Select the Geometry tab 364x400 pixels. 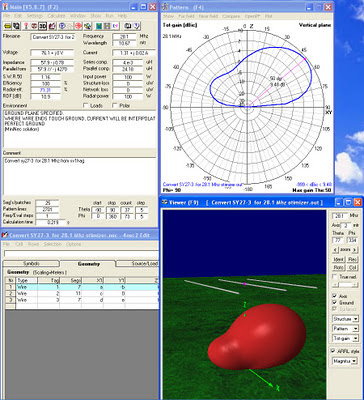[x=88, y=264]
